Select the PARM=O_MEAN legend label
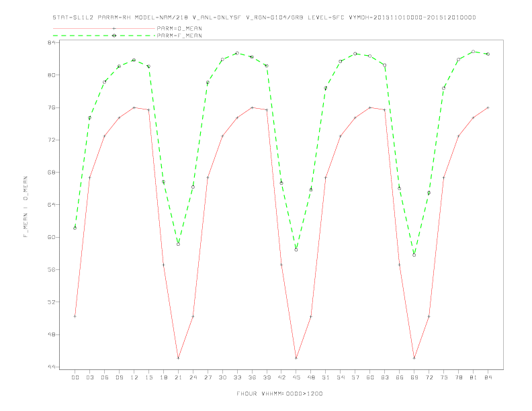The height and width of the screenshot is (411, 532). click(179, 28)
